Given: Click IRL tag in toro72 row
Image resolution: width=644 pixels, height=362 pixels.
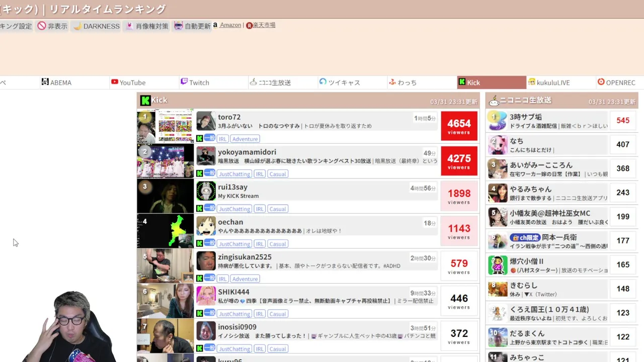Looking at the screenshot, I should [x=223, y=139].
